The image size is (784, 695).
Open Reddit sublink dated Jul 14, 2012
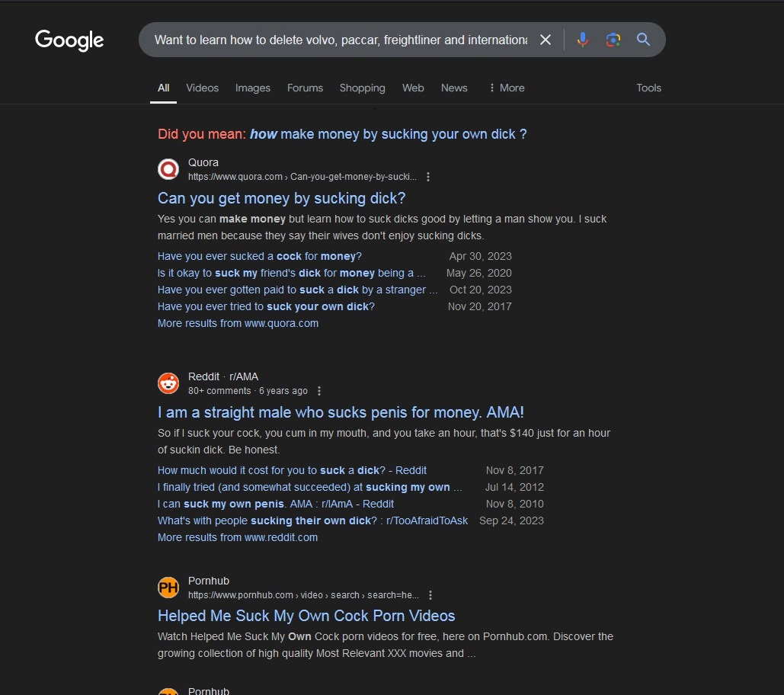point(309,487)
